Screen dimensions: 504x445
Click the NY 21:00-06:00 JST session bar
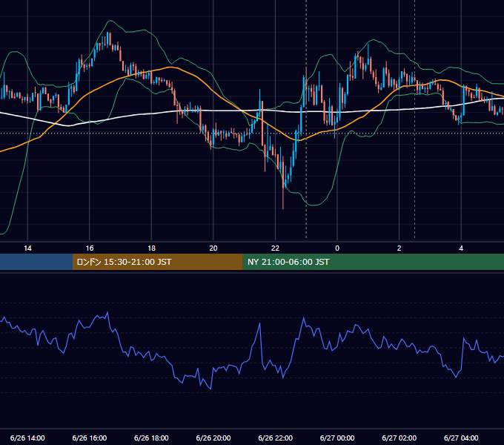[x=373, y=262]
